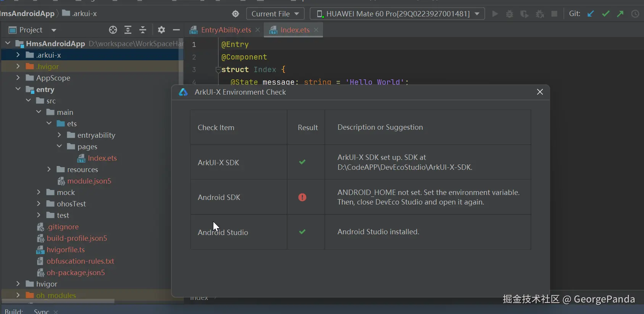Update project with Git blue arrow icon
644x314 pixels.
click(591, 14)
